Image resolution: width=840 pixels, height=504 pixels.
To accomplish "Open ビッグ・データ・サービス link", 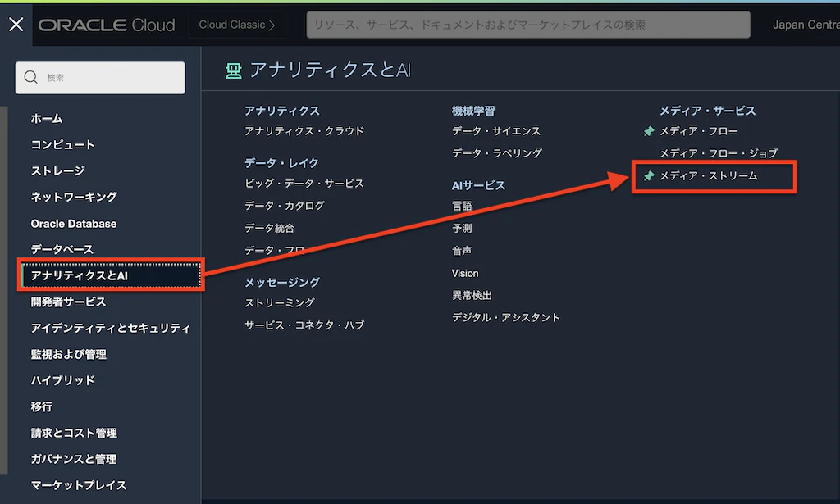I will [304, 184].
